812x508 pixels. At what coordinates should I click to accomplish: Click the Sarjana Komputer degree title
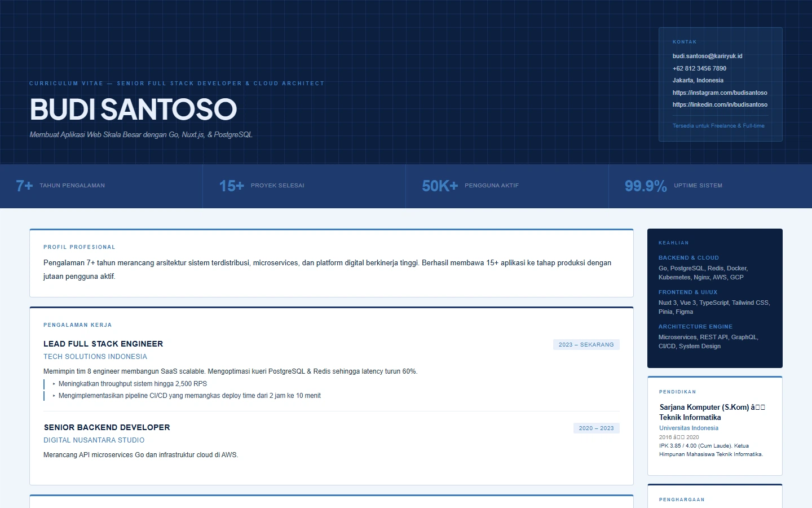[712, 412]
